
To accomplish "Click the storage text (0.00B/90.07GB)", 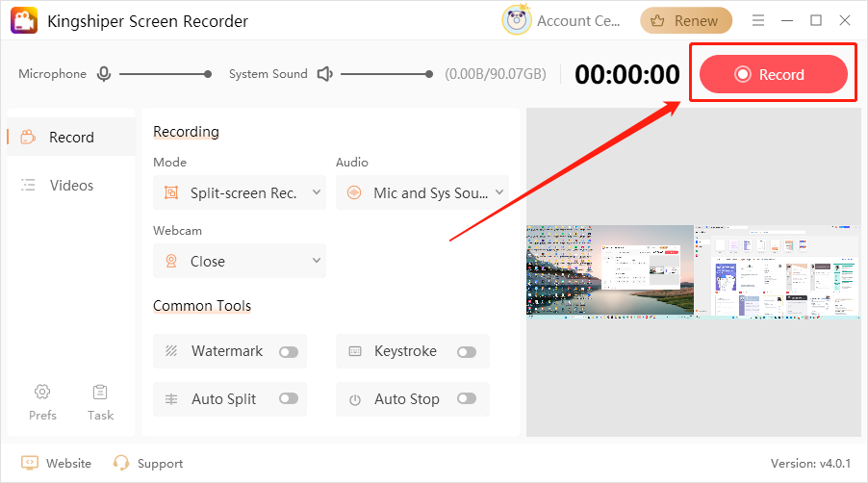I will 496,73.
